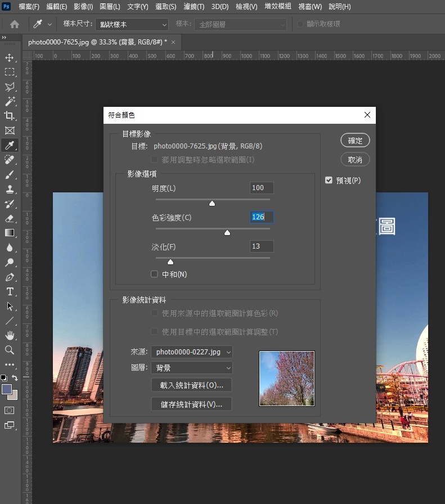Select the Crop tool
This screenshot has width=445, height=504.
(10, 116)
